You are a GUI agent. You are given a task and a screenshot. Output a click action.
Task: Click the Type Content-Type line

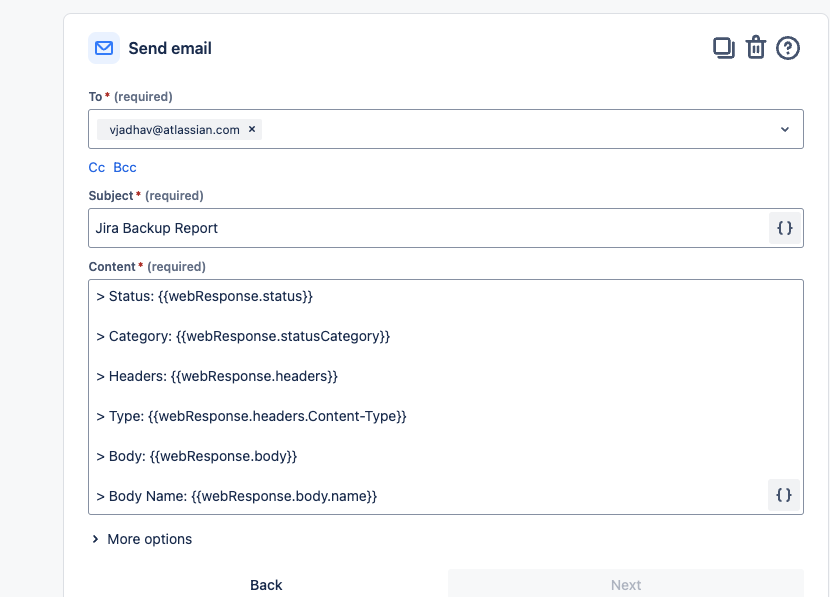coord(251,417)
